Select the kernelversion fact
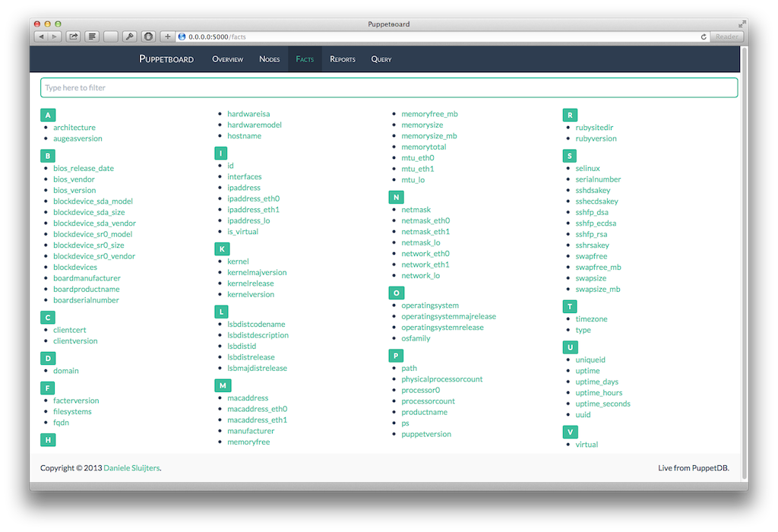Viewport: 778px width, 532px height. click(251, 294)
